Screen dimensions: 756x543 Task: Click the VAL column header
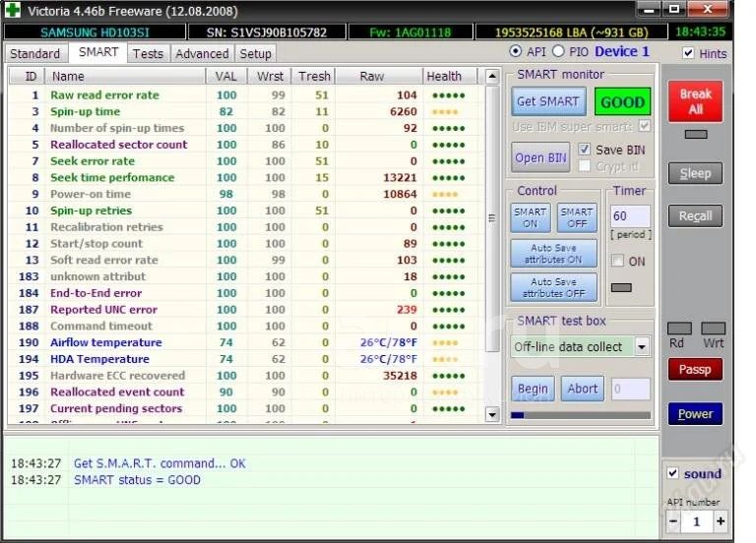click(x=226, y=76)
